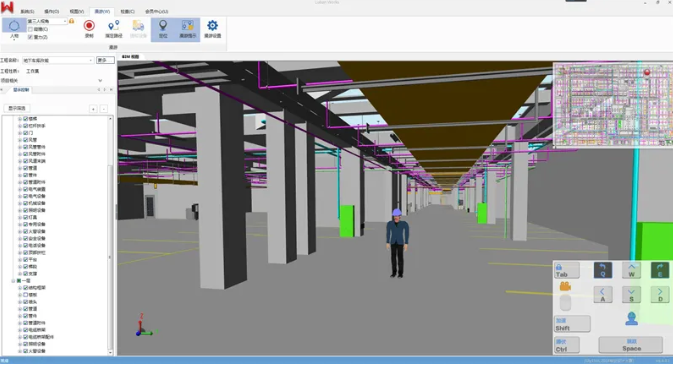Open the third-person view dropdown in the ribbon

point(47,21)
